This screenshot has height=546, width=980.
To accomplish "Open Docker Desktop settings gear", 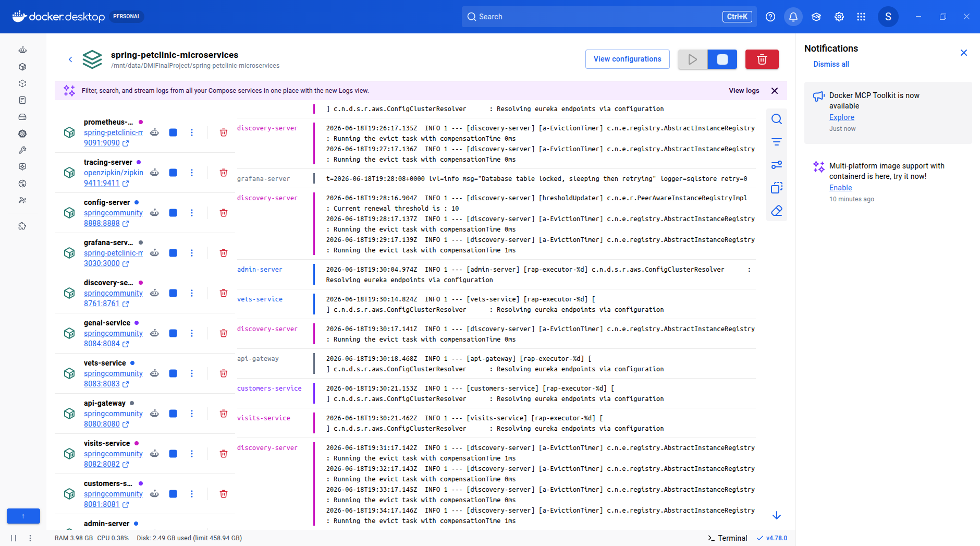I will (839, 17).
